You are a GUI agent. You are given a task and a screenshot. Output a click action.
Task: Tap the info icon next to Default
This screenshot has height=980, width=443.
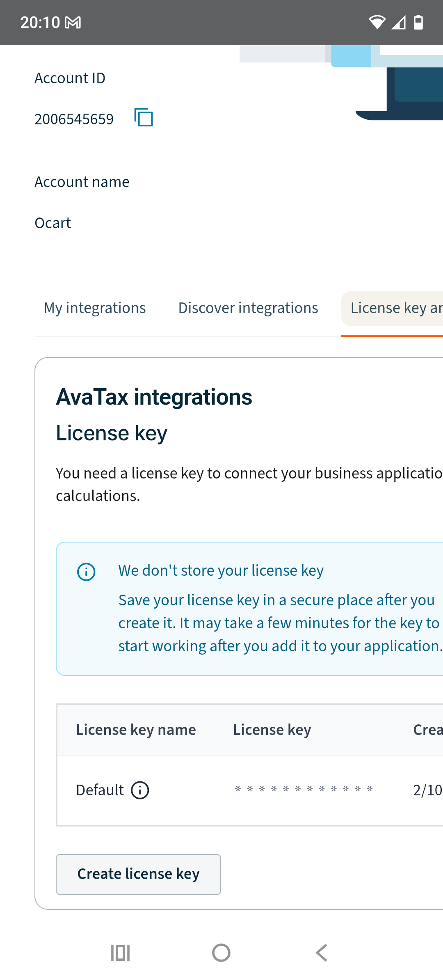[x=140, y=790]
